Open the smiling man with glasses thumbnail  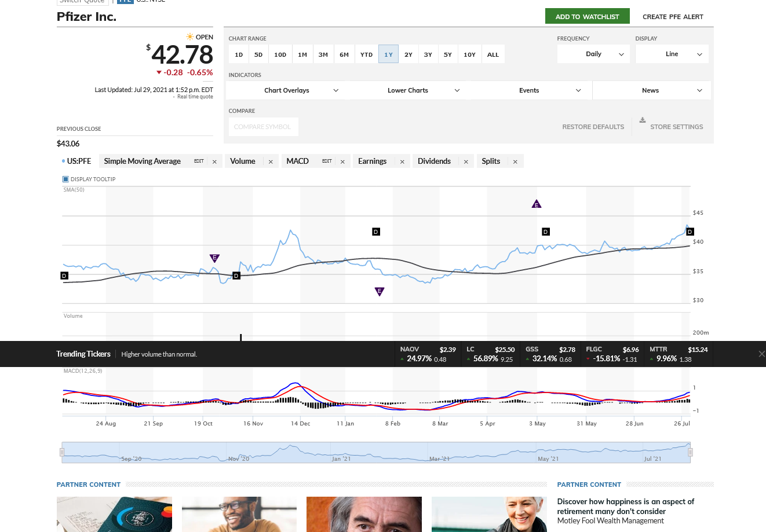[x=239, y=514]
